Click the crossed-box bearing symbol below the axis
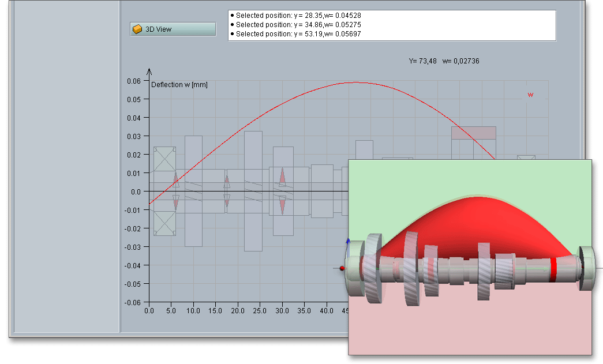This screenshot has width=603, height=364. click(x=164, y=223)
